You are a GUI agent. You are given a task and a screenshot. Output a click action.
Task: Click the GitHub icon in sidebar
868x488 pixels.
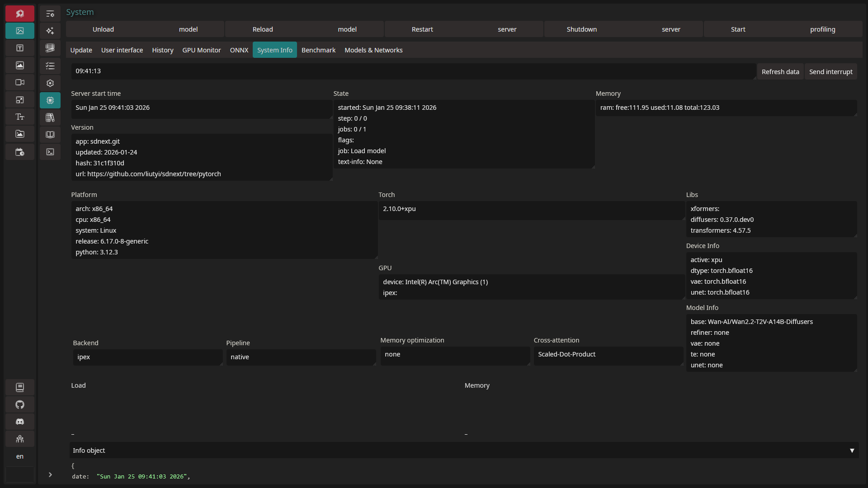click(x=20, y=404)
